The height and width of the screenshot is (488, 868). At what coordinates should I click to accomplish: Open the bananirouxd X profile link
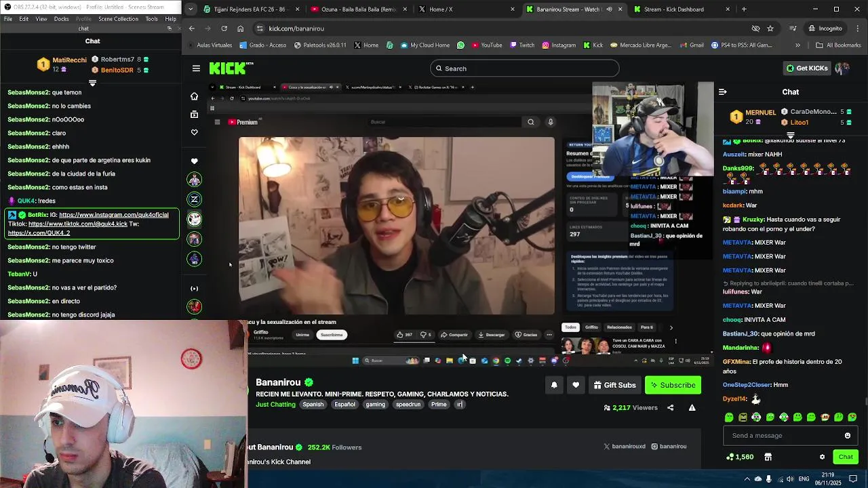click(x=624, y=447)
